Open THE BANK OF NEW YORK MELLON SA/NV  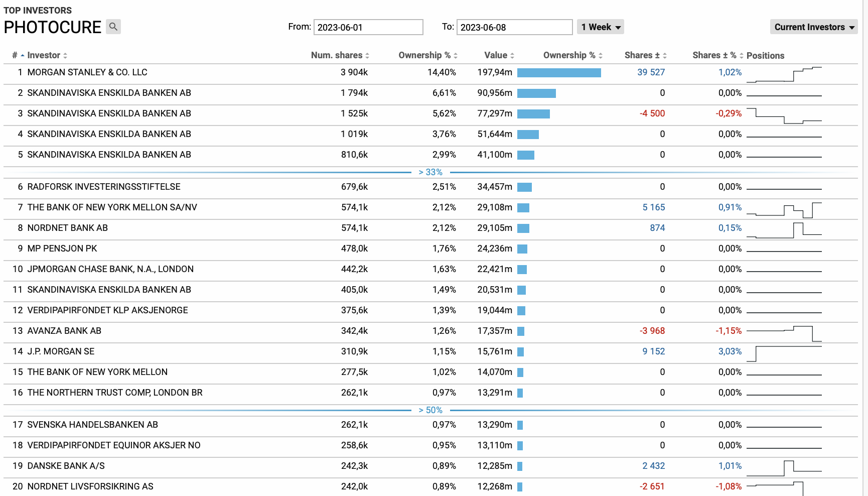[112, 207]
